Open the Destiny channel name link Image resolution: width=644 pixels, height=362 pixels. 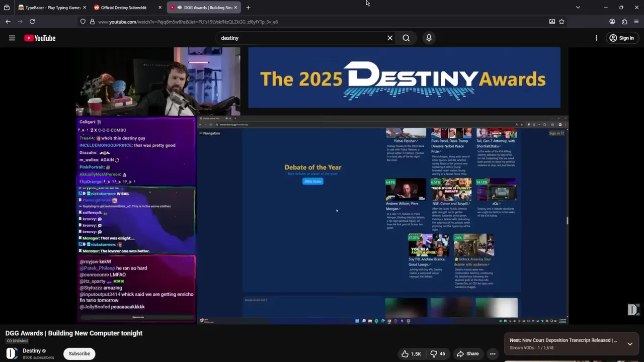pyautogui.click(x=32, y=351)
